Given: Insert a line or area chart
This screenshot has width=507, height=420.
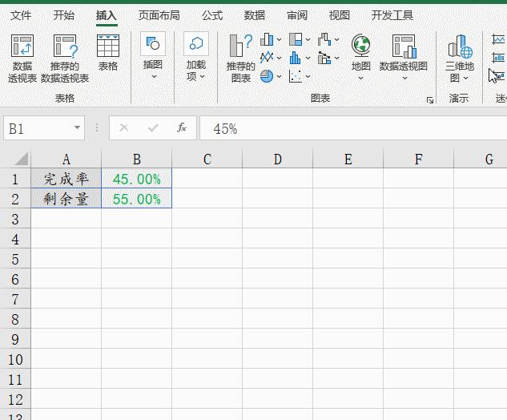Looking at the screenshot, I should coord(267,58).
